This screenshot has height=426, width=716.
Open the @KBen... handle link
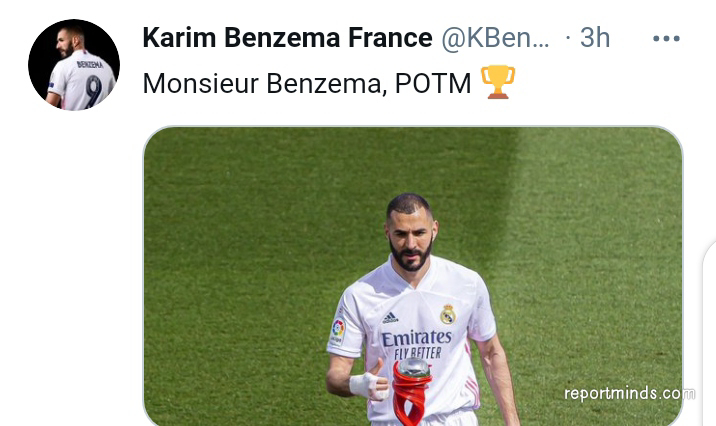(495, 37)
